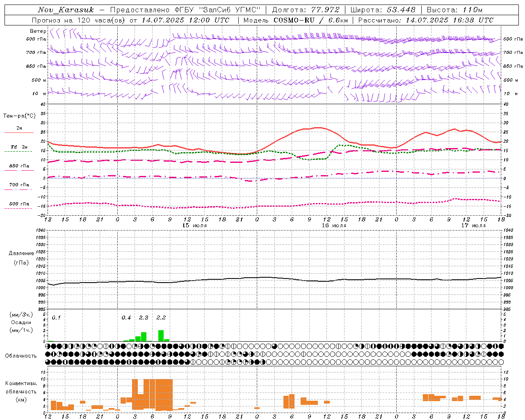Click the tallest green bar below 2.2
This screenshot has width=525, height=420.
click(x=161, y=336)
